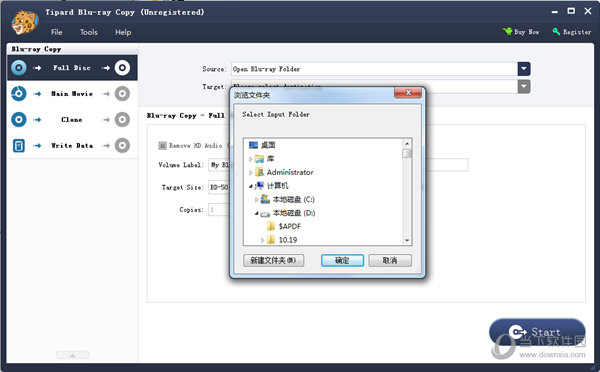Screen dimensions: 600x372
Task: Select Full Disc source disc icon
Action: [19, 68]
